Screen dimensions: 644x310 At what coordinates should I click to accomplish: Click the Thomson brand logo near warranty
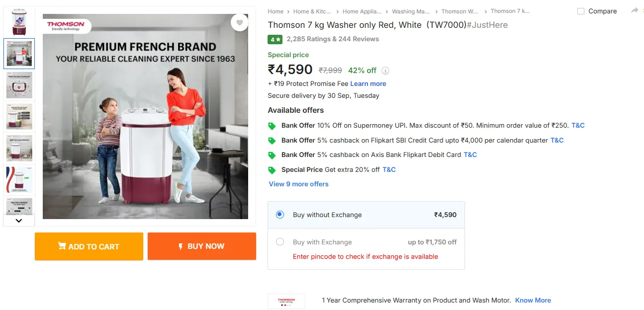[x=286, y=301]
